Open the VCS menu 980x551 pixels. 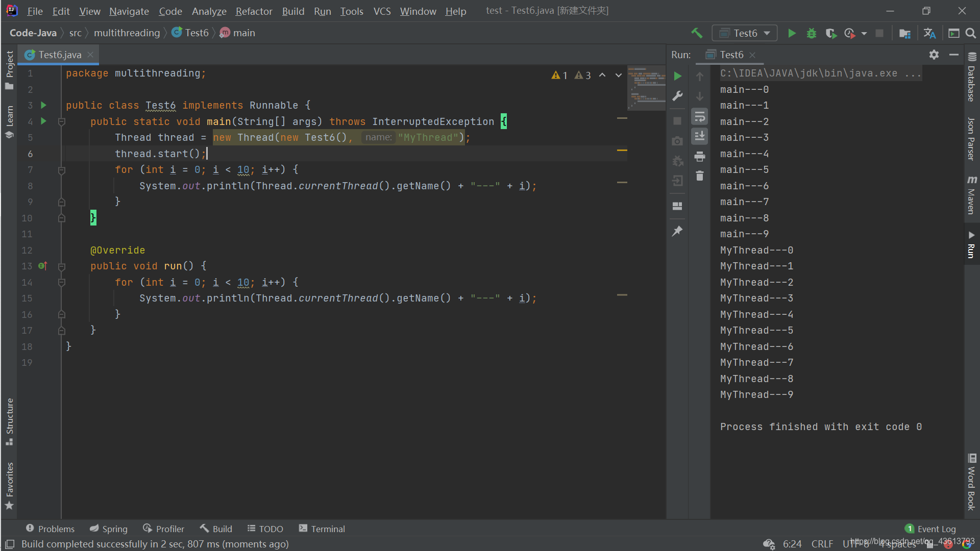pos(382,11)
